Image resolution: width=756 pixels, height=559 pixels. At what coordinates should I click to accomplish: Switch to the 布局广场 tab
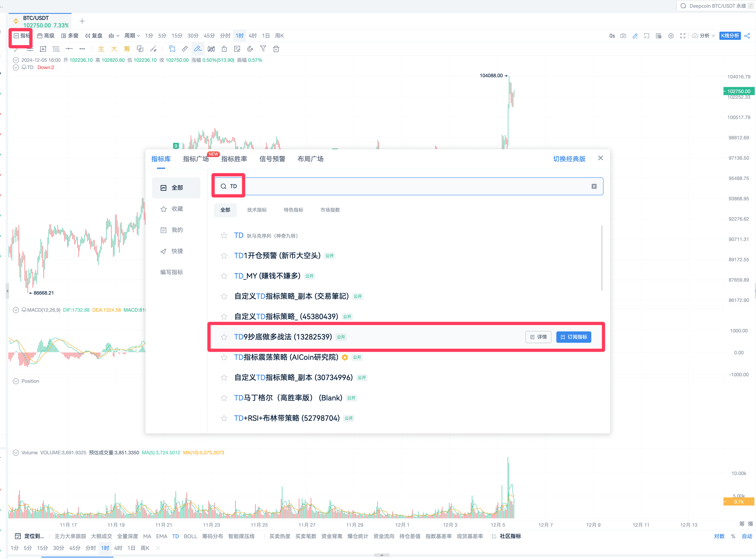(x=310, y=159)
